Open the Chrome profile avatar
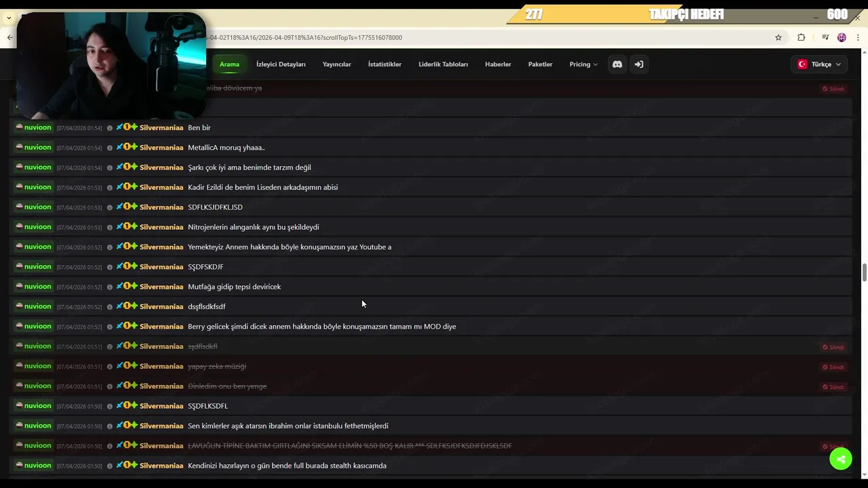This screenshot has height=488, width=868. tap(842, 37)
